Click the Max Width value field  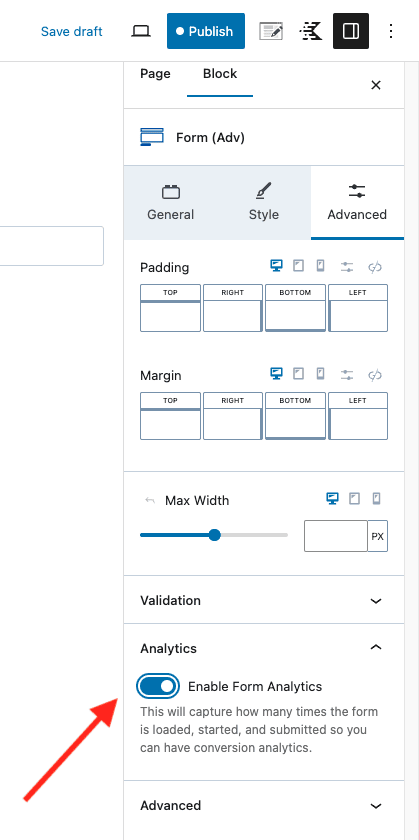click(x=336, y=536)
